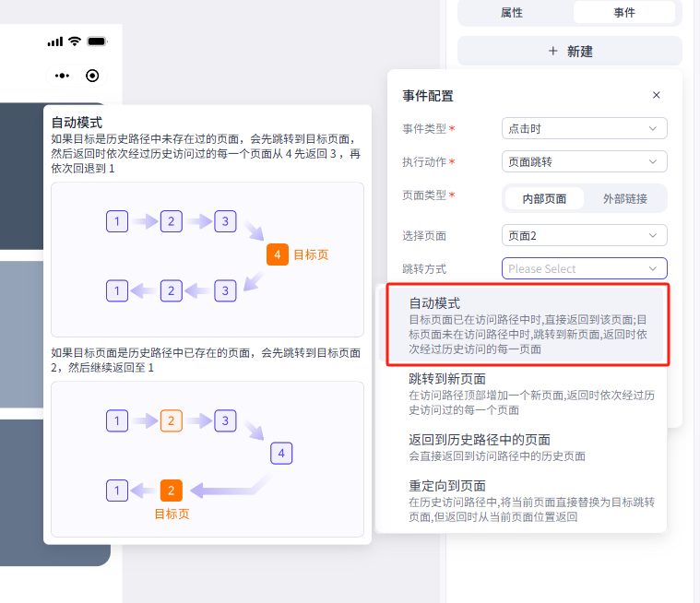Click the battery icon in status bar

pyautogui.click(x=97, y=41)
